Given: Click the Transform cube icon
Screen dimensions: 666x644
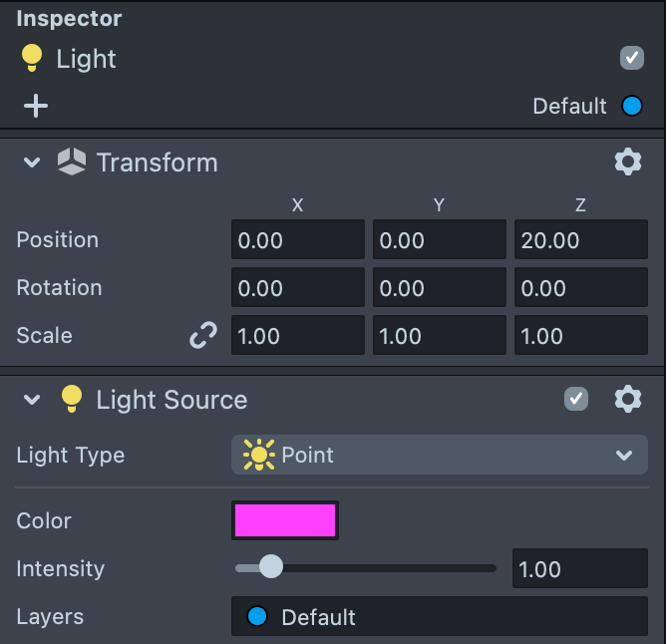Looking at the screenshot, I should [x=72, y=161].
